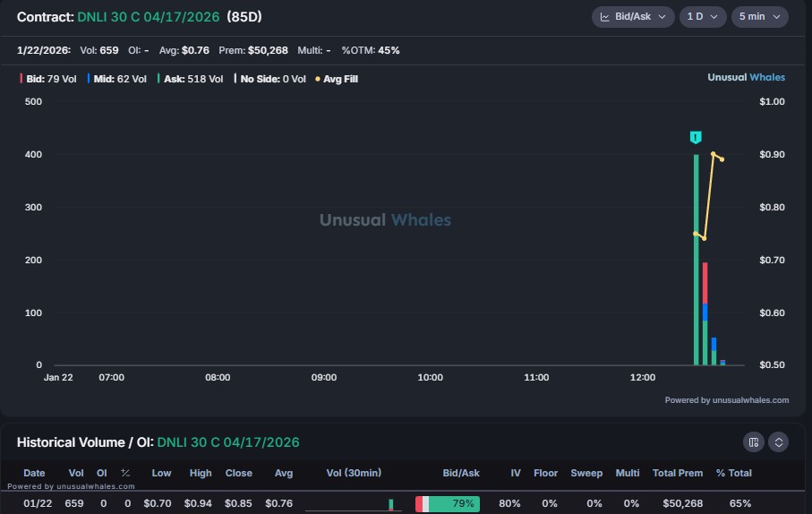The height and width of the screenshot is (514, 812).
Task: Click the 79% bid/ask ratio bar
Action: pyautogui.click(x=448, y=503)
